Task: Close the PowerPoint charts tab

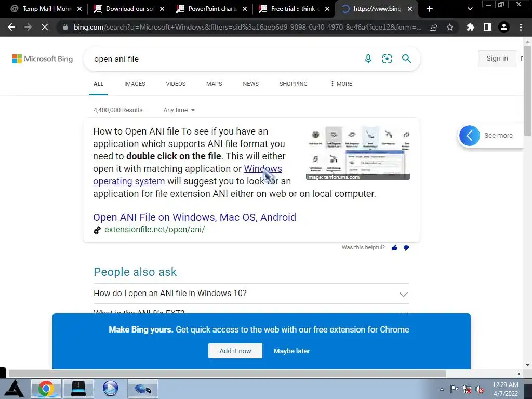Action: click(x=245, y=9)
